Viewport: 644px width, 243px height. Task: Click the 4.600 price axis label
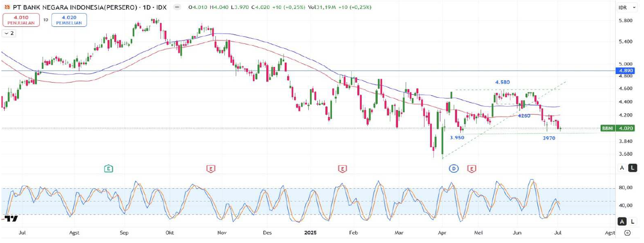tap(626, 88)
